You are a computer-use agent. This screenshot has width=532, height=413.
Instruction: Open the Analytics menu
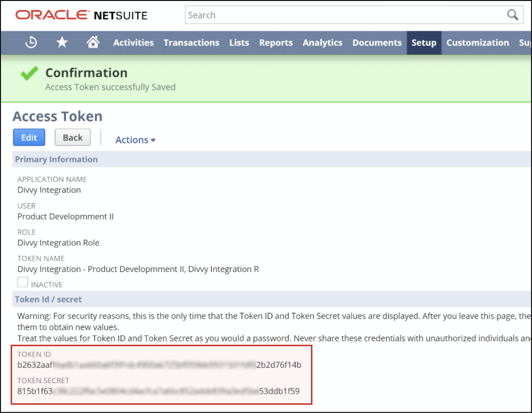(322, 43)
